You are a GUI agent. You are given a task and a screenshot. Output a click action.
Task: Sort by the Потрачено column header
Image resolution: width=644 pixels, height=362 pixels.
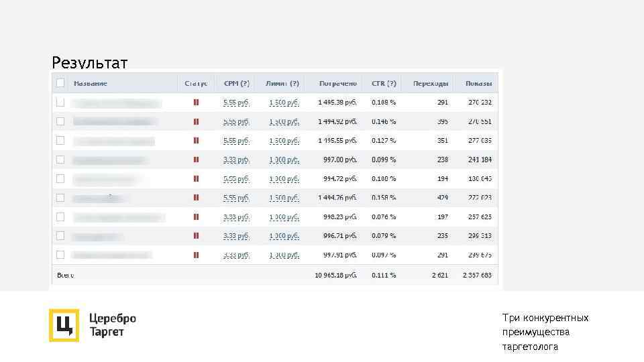tap(338, 83)
